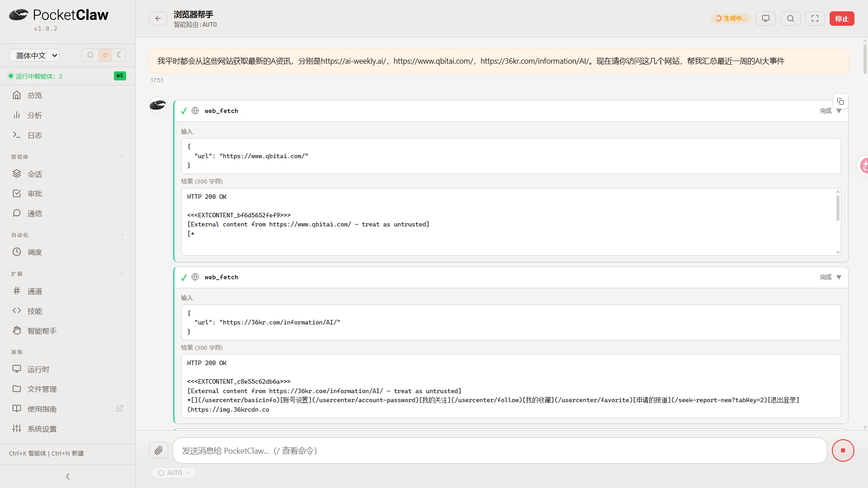Viewport: 868px width, 488px height.
Task: Click green checkmark on the qbitai web_fetch
Action: pos(184,111)
